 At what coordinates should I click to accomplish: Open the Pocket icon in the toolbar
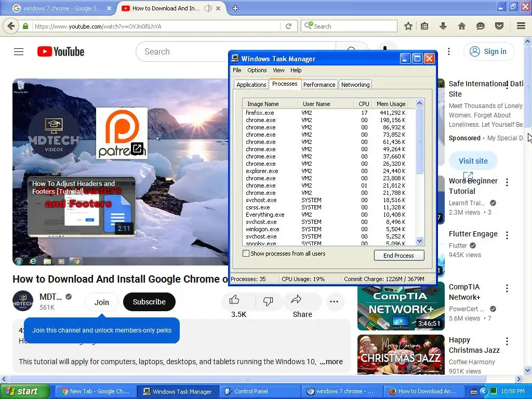(x=499, y=26)
